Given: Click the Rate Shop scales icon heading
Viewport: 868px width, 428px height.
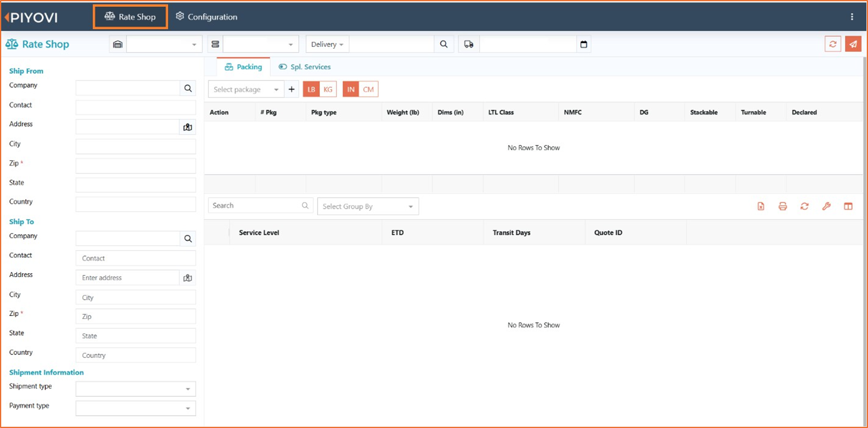Looking at the screenshot, I should 37,44.
